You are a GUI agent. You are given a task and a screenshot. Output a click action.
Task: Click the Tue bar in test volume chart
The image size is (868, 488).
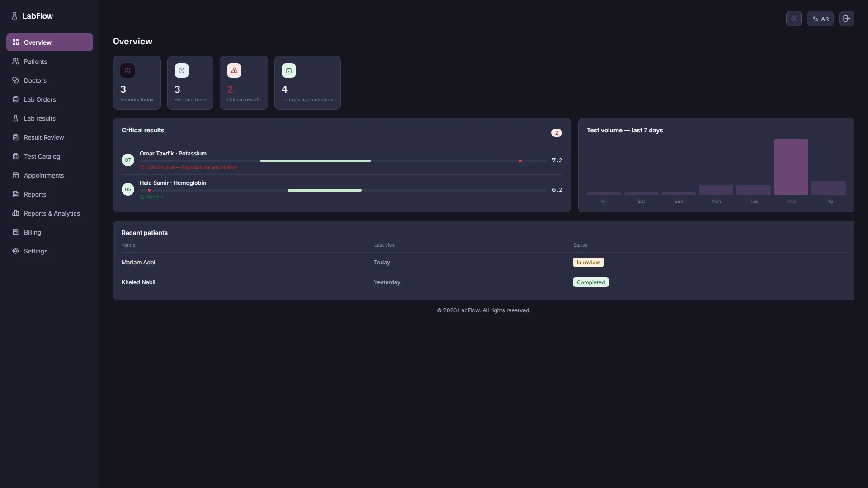point(753,190)
